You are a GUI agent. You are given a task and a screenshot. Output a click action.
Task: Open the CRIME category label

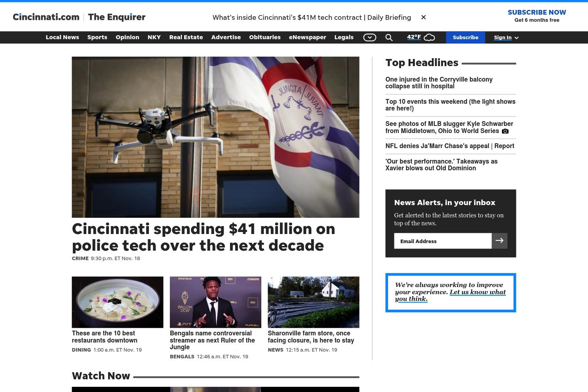click(80, 258)
